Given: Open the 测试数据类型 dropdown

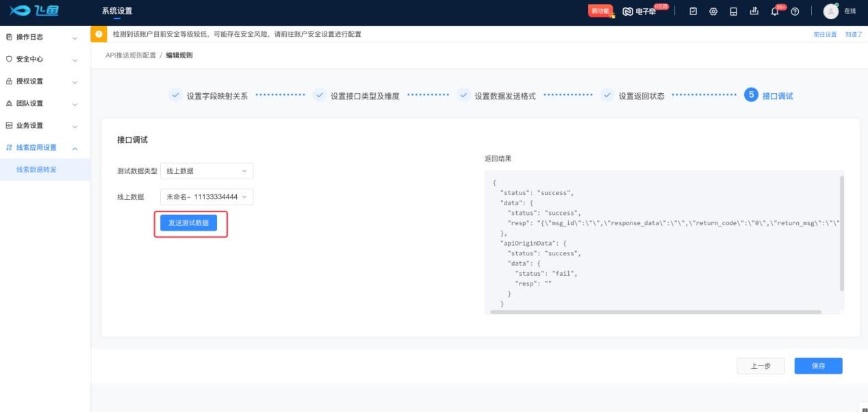Looking at the screenshot, I should pos(207,171).
